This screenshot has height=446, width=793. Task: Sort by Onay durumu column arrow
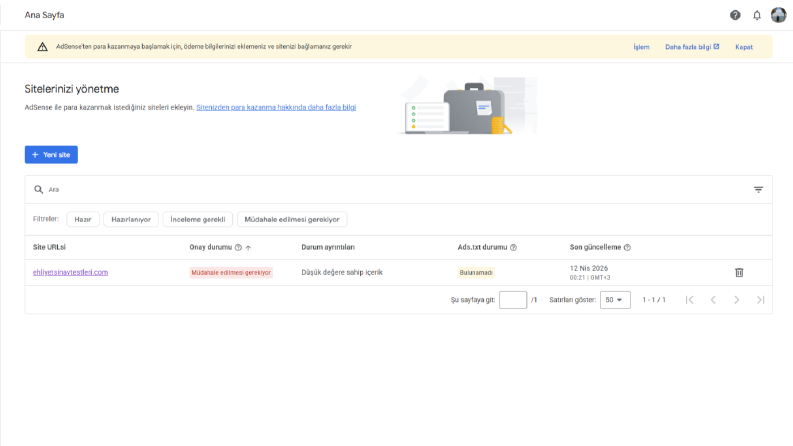(x=248, y=248)
